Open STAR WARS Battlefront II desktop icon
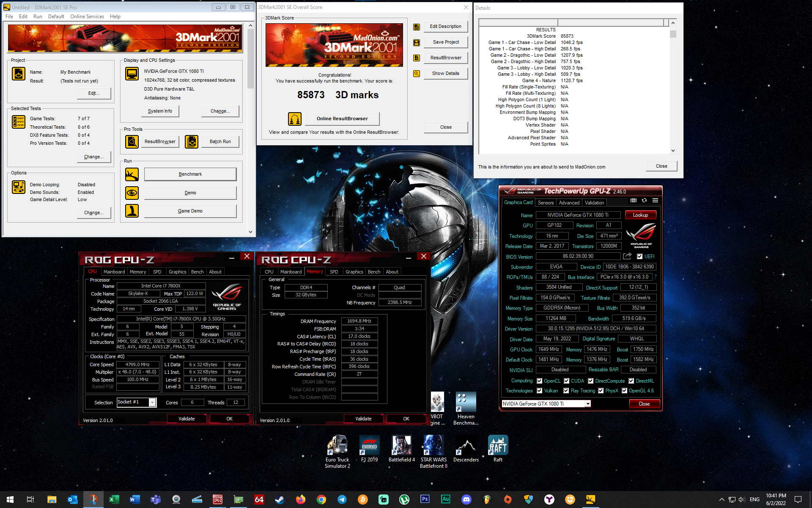Image resolution: width=812 pixels, height=508 pixels. [x=433, y=451]
